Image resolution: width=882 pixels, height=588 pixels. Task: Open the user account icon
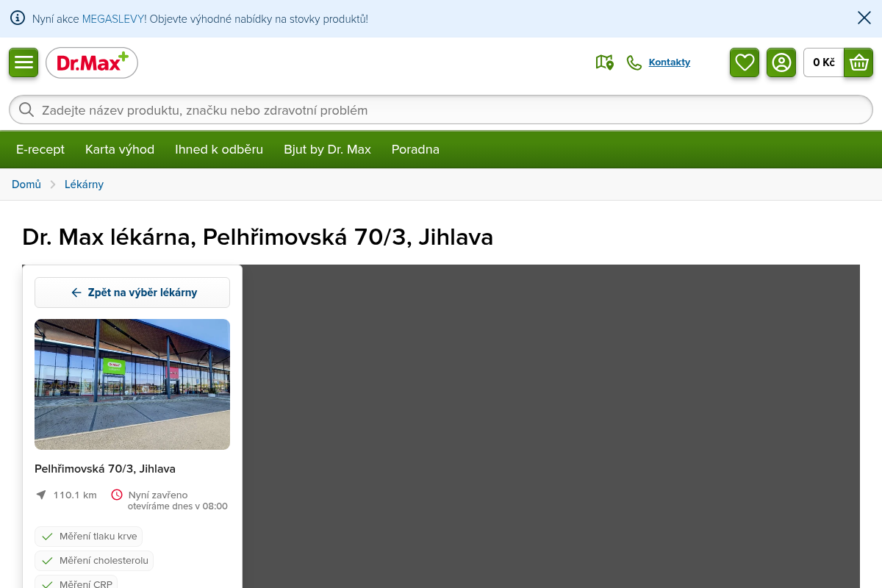pyautogui.click(x=781, y=62)
